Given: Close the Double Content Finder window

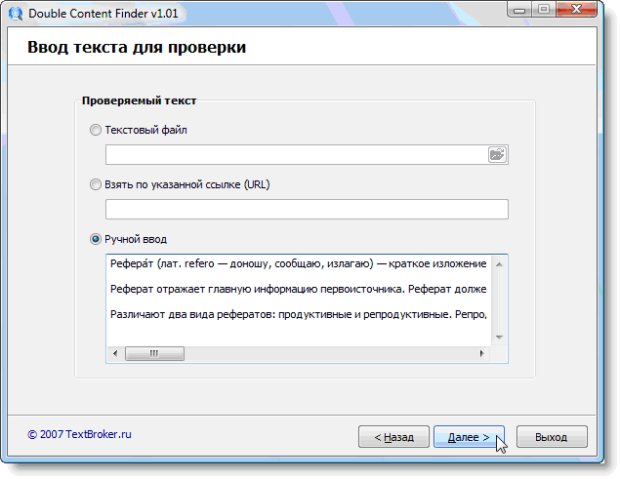Looking at the screenshot, I should 577,9.
